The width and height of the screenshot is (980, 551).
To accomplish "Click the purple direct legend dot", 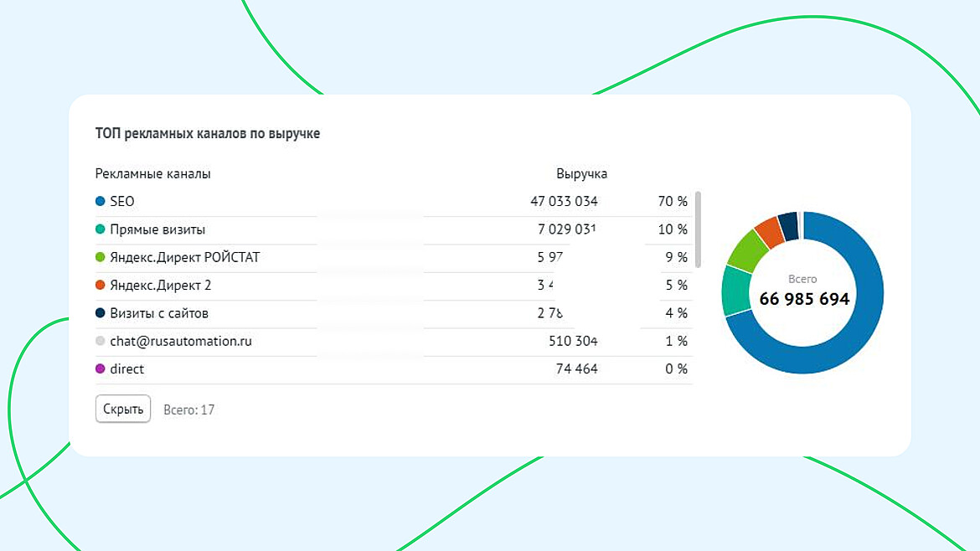I will pyautogui.click(x=100, y=368).
